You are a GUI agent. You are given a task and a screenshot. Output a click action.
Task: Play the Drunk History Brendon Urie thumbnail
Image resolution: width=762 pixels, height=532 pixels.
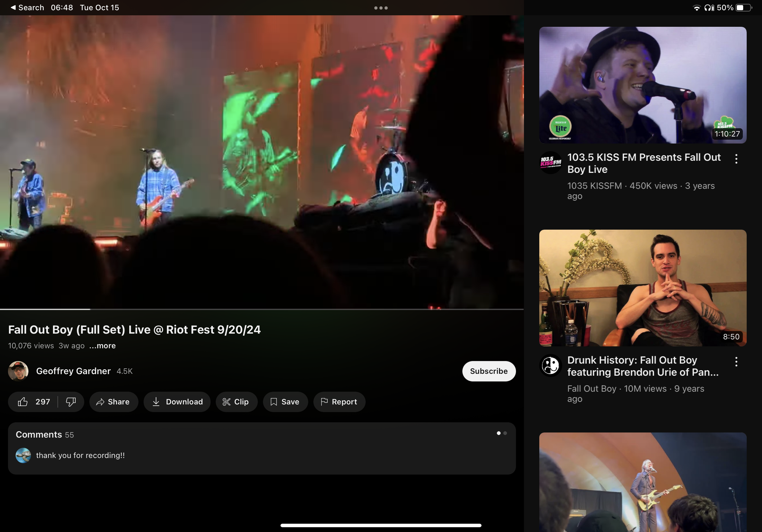[643, 288]
